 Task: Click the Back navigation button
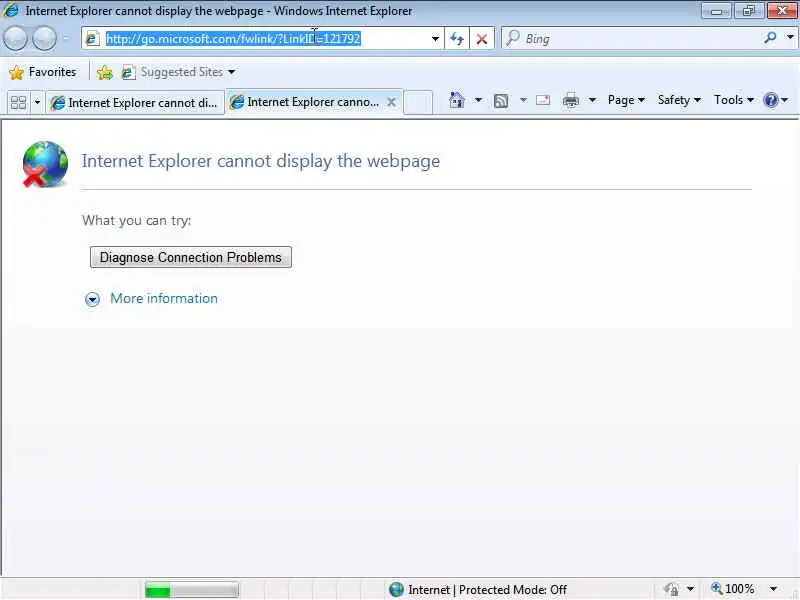pos(15,38)
